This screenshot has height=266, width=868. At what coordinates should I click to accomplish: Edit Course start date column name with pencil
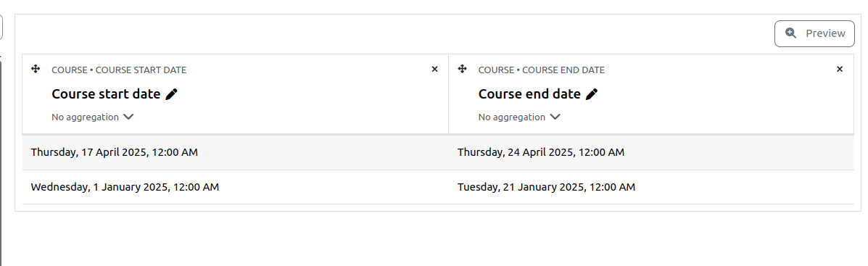[x=172, y=94]
